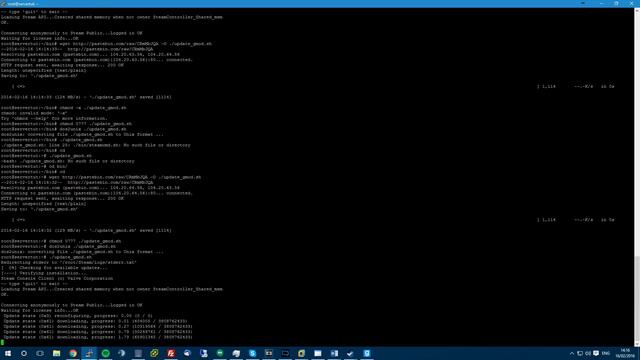640x360 pixels.
Task: Open Cortana search circle on taskbar
Action: pyautogui.click(x=24, y=353)
